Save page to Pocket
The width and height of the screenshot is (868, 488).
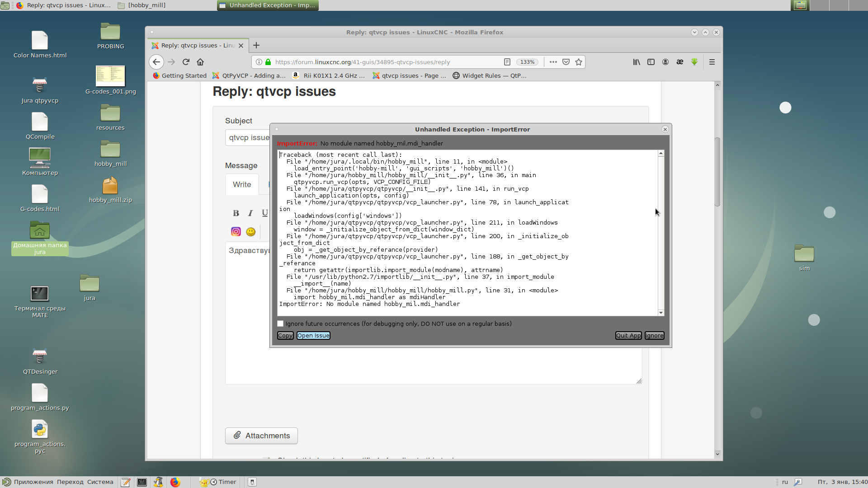pos(566,62)
